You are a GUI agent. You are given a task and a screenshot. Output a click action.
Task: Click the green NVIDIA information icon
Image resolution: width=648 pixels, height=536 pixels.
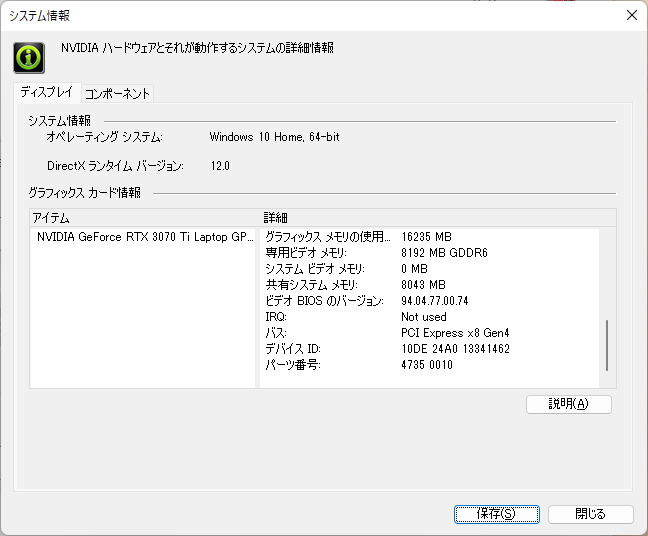coord(29,58)
